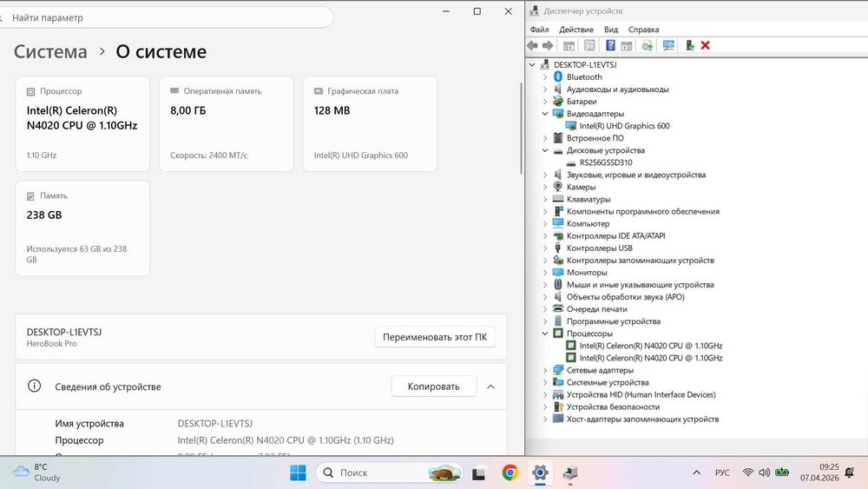
Task: Click the properties icon in Device Manager toolbar
Action: pyautogui.click(x=589, y=45)
